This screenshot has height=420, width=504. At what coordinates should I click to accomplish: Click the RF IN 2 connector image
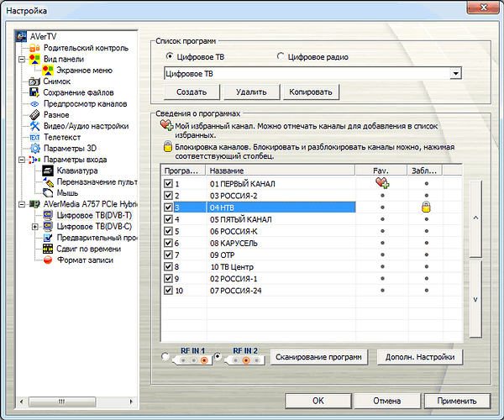click(x=245, y=360)
